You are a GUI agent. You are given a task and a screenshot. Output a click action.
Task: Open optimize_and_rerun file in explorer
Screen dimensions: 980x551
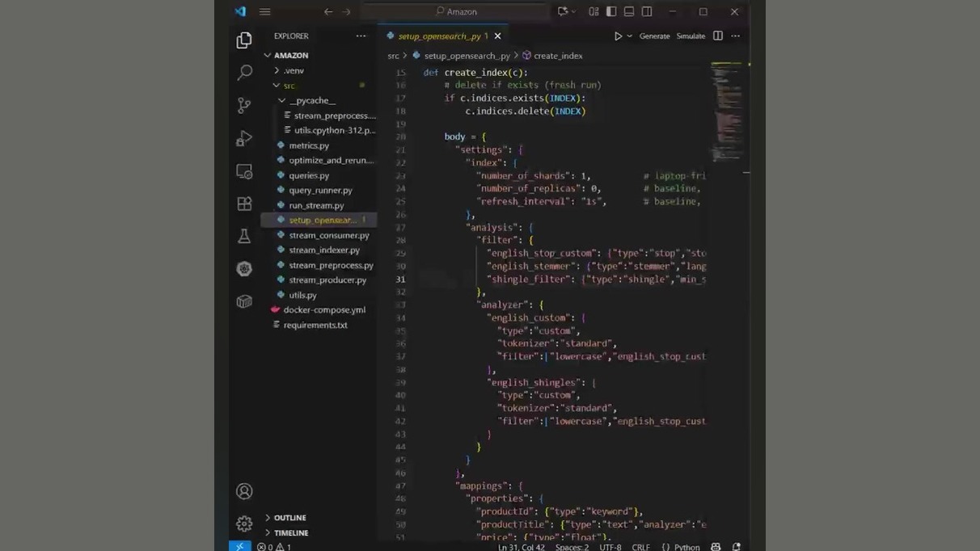pos(331,160)
